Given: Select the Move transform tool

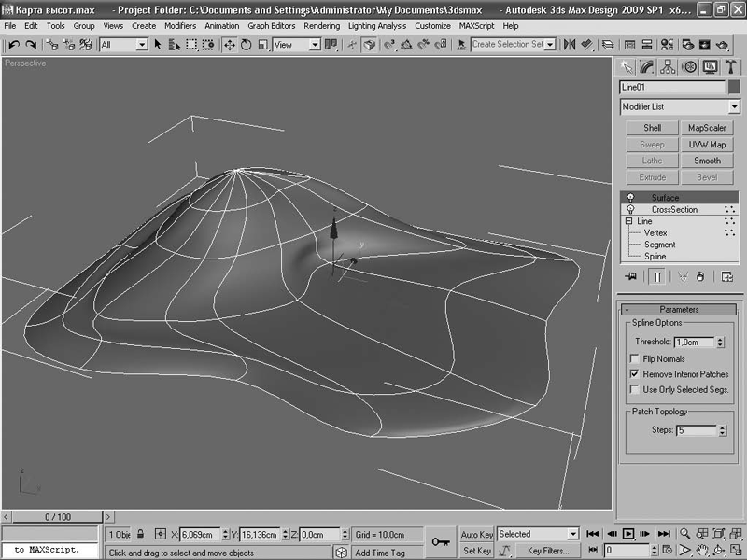Looking at the screenshot, I should (x=230, y=45).
